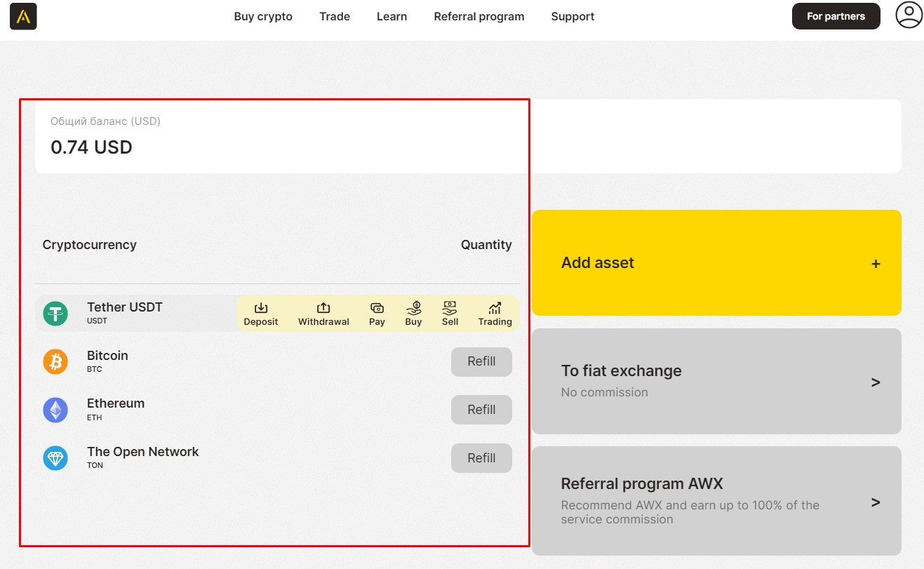Click the Bitcoin coin icon
This screenshot has height=569, width=924.
pos(55,362)
